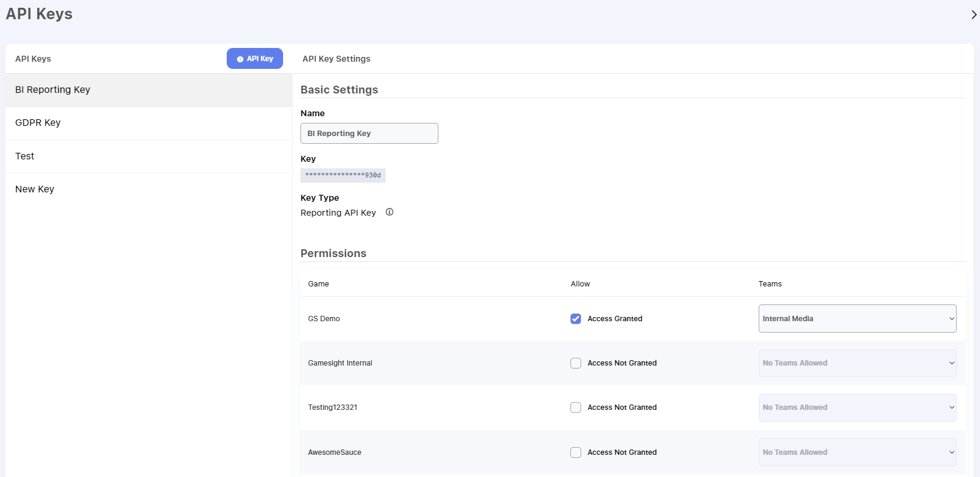Open the Test key entry
Screen dimensions: 980x477
pyautogui.click(x=25, y=156)
